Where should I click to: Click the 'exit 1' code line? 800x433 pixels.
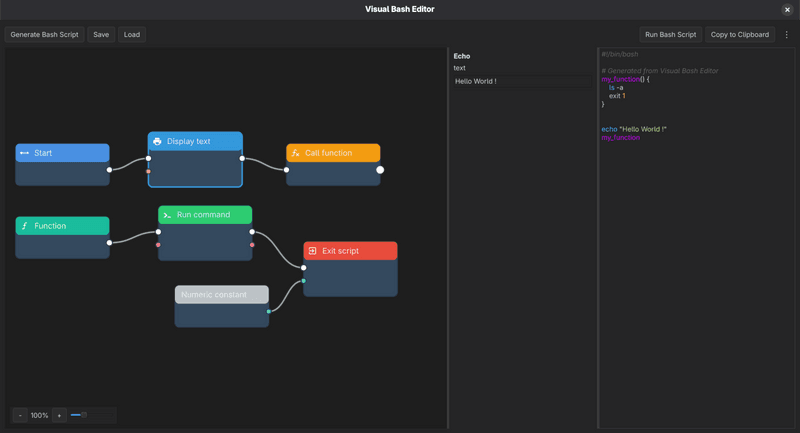pyautogui.click(x=617, y=96)
